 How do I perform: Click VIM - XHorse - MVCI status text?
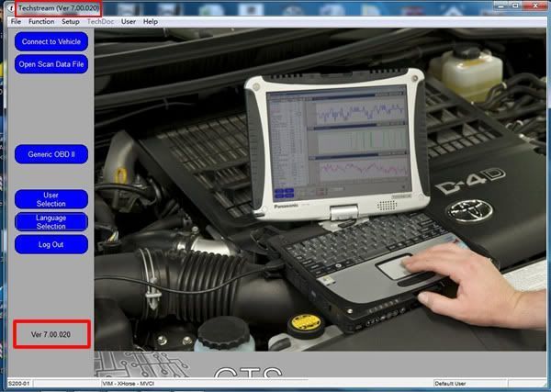pyautogui.click(x=129, y=384)
